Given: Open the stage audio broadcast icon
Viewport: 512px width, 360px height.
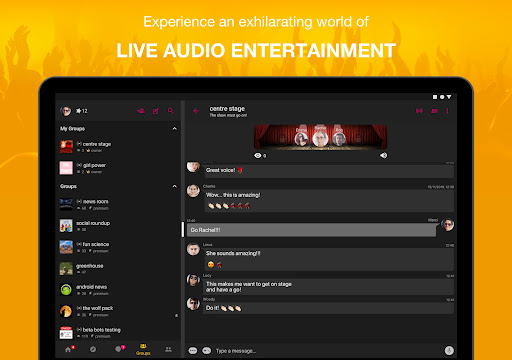Looking at the screenshot, I should tap(419, 111).
